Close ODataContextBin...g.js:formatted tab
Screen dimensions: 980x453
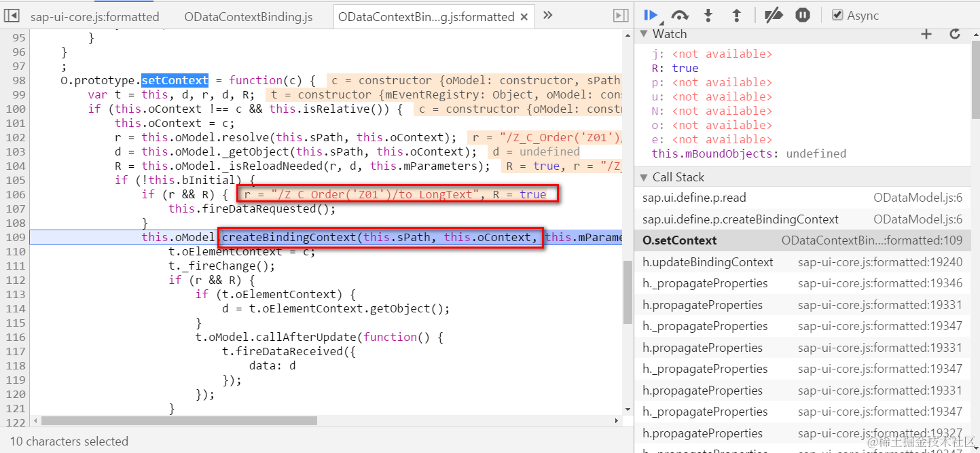point(524,17)
